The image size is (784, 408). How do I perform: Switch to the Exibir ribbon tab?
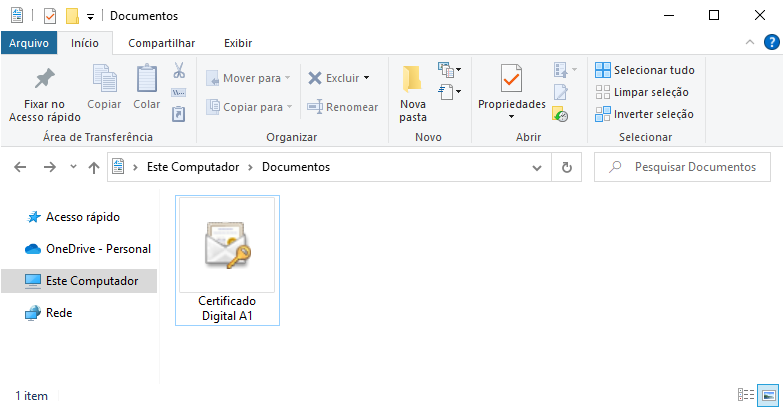[238, 43]
